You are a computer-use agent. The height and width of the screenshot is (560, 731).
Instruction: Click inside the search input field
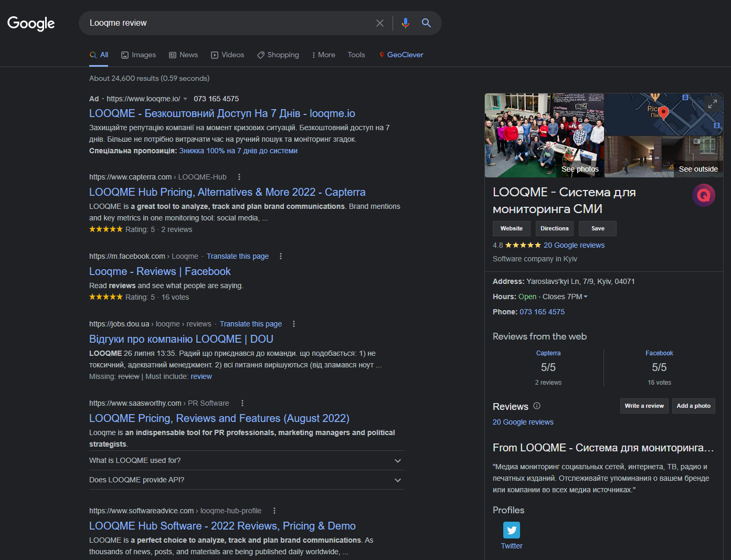click(x=228, y=23)
